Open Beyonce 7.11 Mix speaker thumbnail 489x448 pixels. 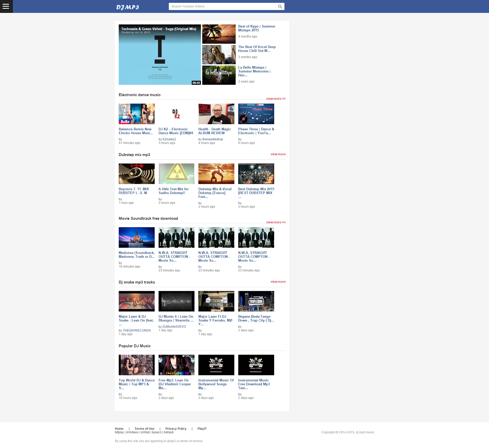[x=137, y=174]
